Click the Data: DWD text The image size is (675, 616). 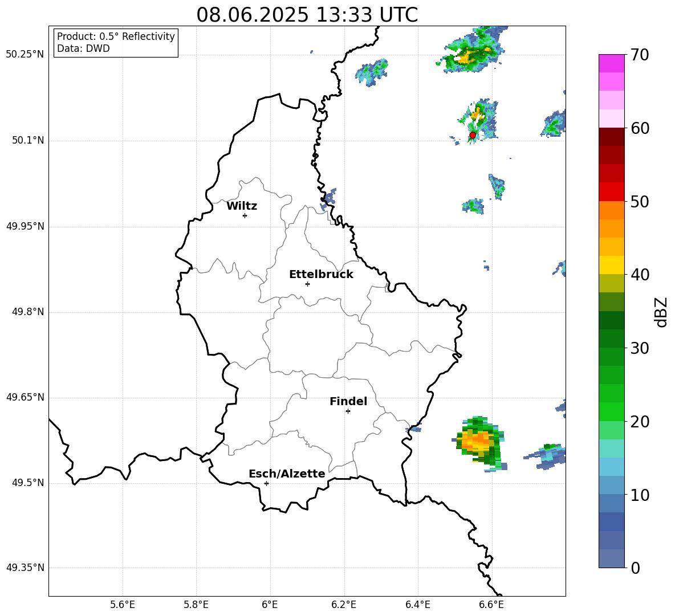click(83, 48)
